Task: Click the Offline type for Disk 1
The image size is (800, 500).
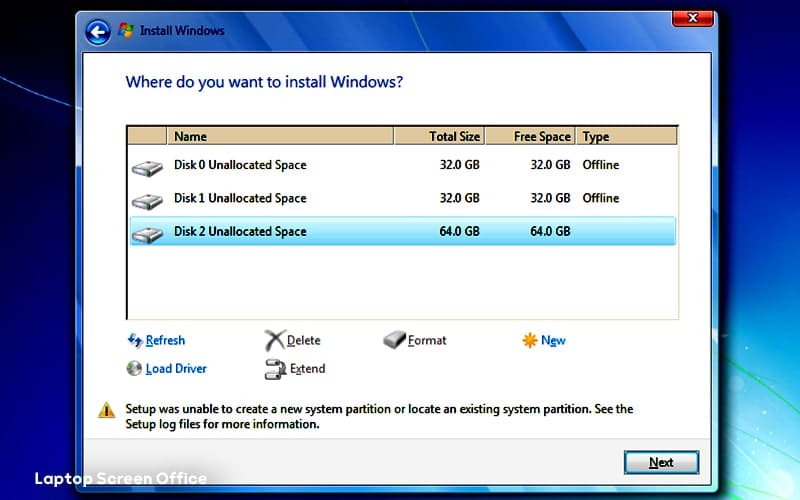Action: (x=601, y=198)
